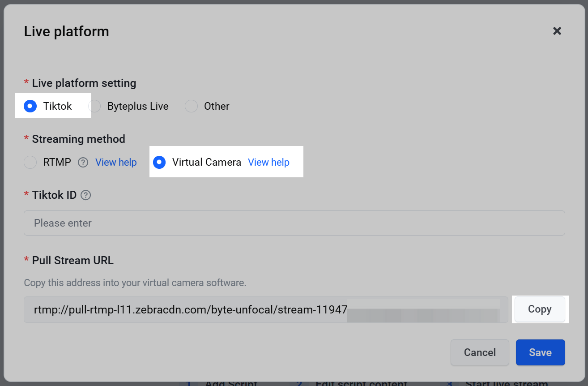The image size is (588, 386).
Task: Open the RTMP question mark help icon
Action: click(x=83, y=162)
